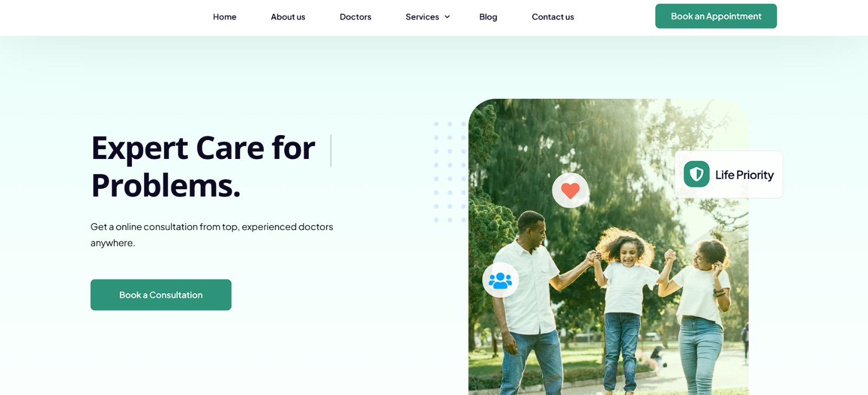Open the Services menu item

422,17
